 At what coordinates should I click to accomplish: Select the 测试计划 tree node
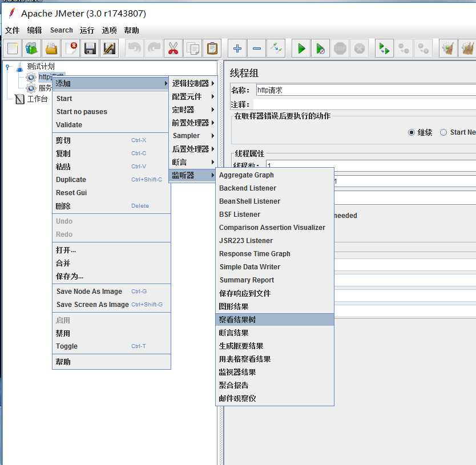pos(41,67)
